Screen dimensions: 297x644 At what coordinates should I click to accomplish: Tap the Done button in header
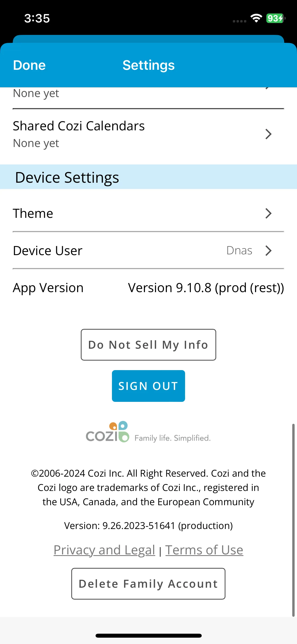tap(29, 65)
